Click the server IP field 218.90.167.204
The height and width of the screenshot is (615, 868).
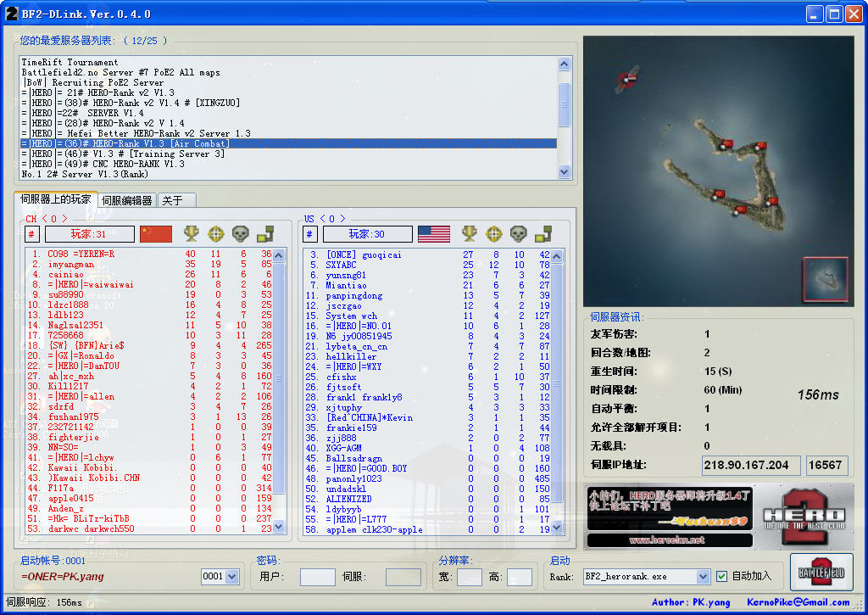click(751, 466)
